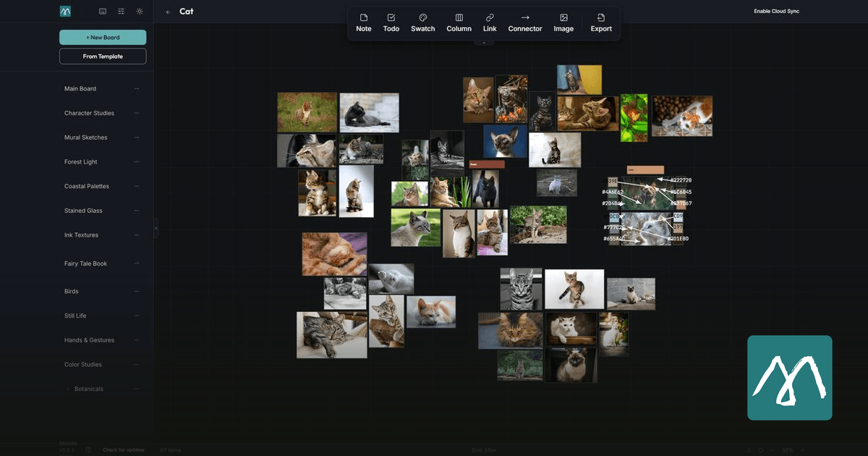
Task: Create a new board with + New Board
Action: tap(103, 37)
